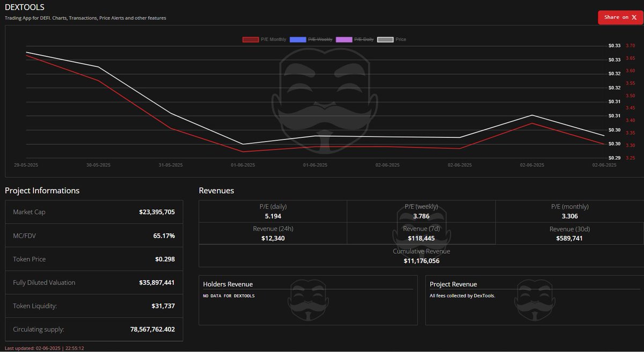This screenshot has width=644, height=352.
Task: Click the Revenue (7d) value $118,445
Action: coord(421,238)
